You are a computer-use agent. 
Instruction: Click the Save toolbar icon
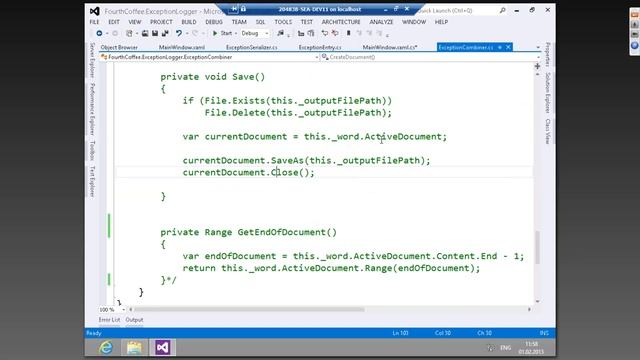pyautogui.click(x=155, y=33)
